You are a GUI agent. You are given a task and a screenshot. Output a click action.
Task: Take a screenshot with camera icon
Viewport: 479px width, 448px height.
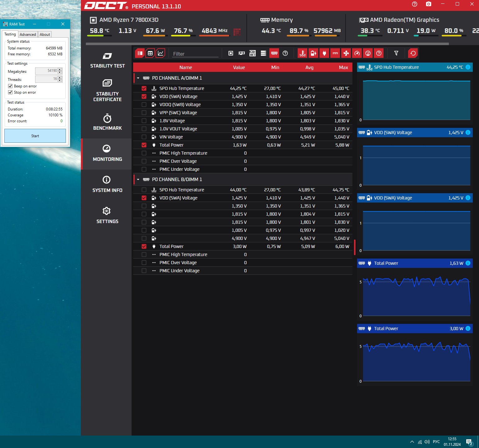(429, 4)
